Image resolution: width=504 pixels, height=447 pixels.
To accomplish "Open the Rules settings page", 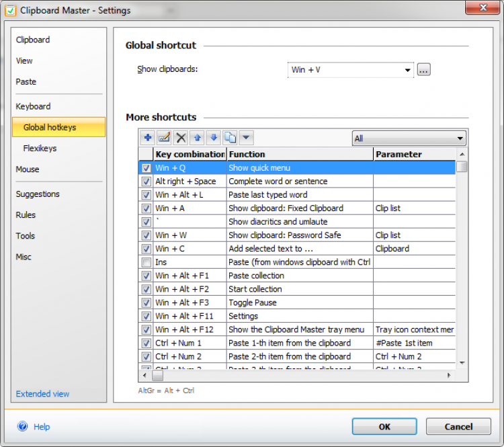I will click(x=26, y=215).
